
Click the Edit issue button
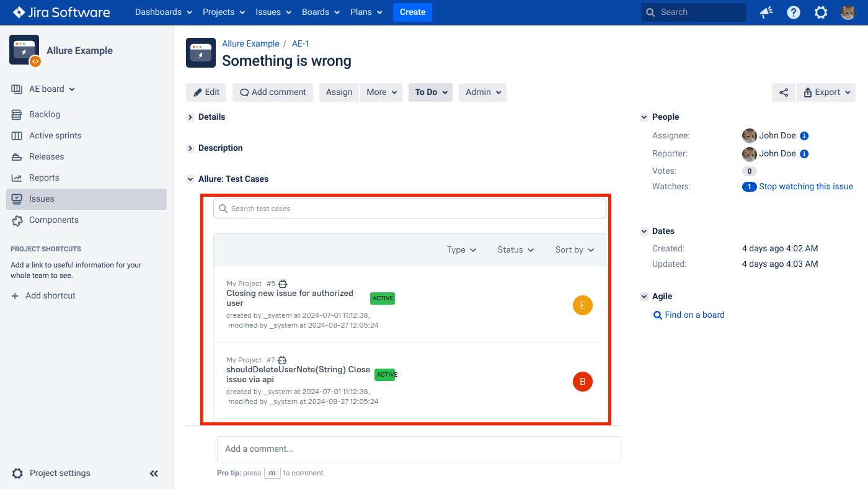pos(206,92)
